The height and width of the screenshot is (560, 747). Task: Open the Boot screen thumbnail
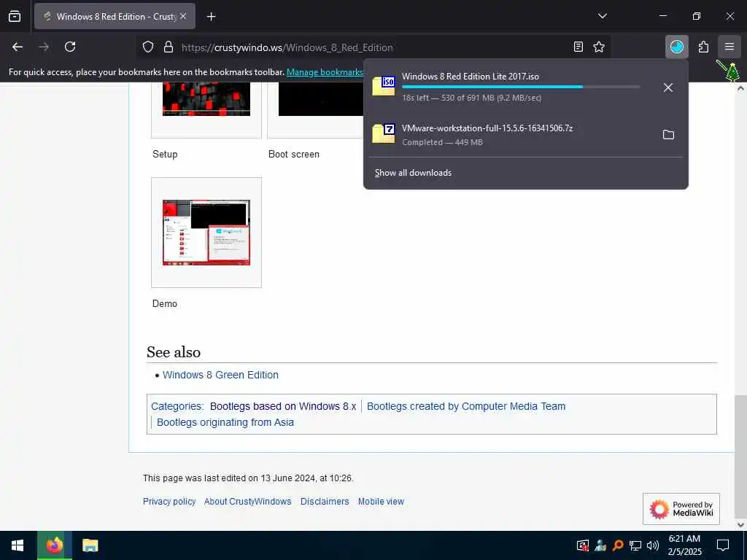click(x=321, y=99)
